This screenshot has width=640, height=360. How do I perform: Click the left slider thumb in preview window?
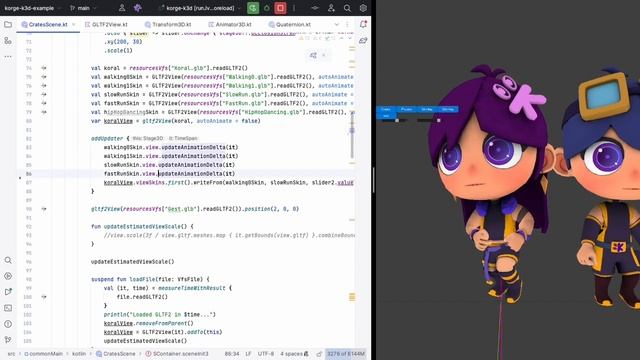pyautogui.click(x=397, y=120)
